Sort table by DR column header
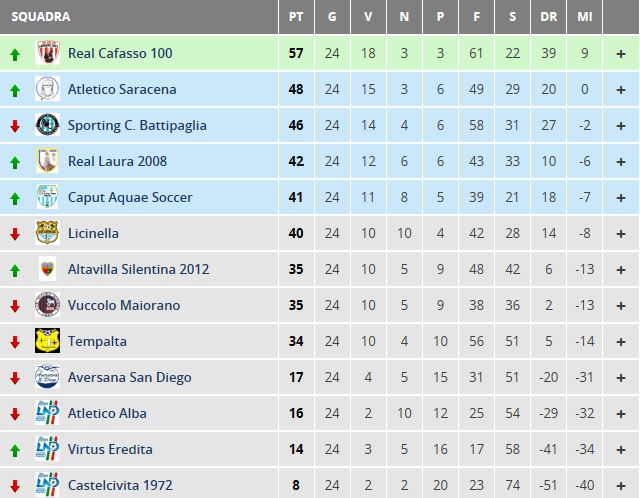The width and height of the screenshot is (640, 498). (x=549, y=17)
